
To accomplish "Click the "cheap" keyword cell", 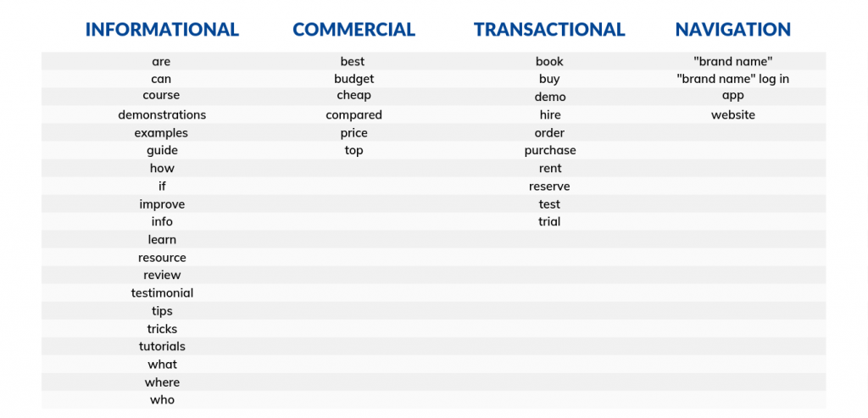I will pos(353,95).
